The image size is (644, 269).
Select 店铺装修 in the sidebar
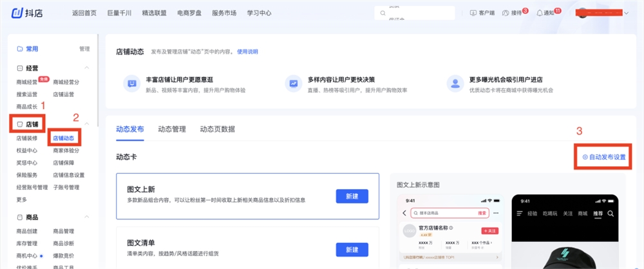27,138
